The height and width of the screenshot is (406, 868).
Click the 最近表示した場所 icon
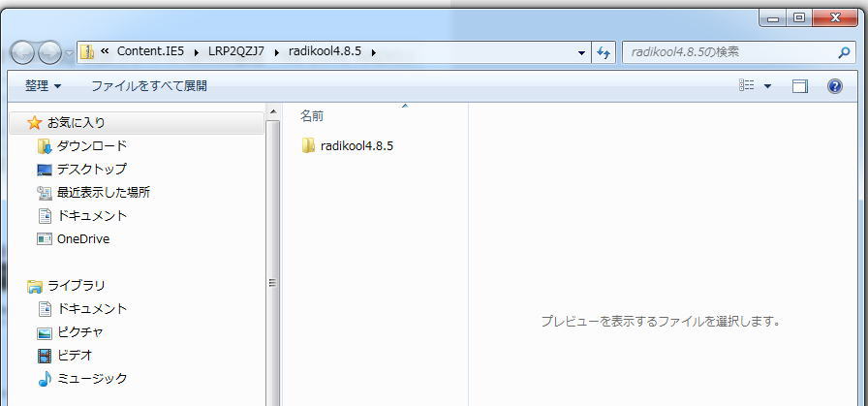pyautogui.click(x=45, y=193)
